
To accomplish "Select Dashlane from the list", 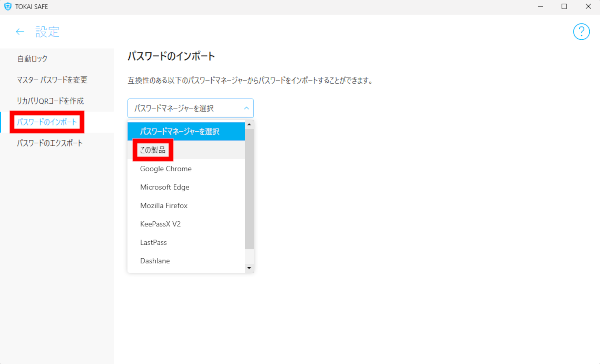I will (186, 261).
